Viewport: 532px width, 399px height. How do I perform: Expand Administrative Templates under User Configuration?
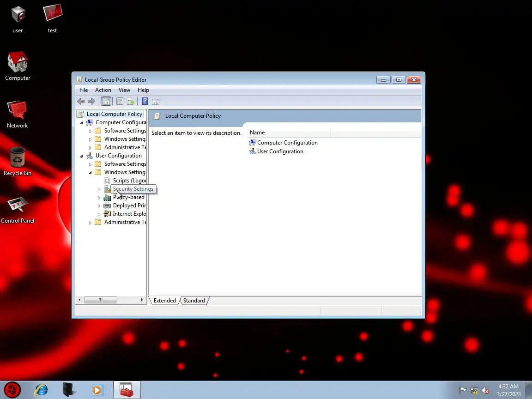tap(90, 223)
